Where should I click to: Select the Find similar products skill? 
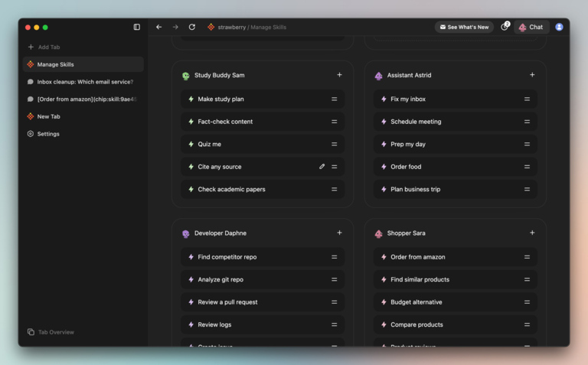click(456, 279)
